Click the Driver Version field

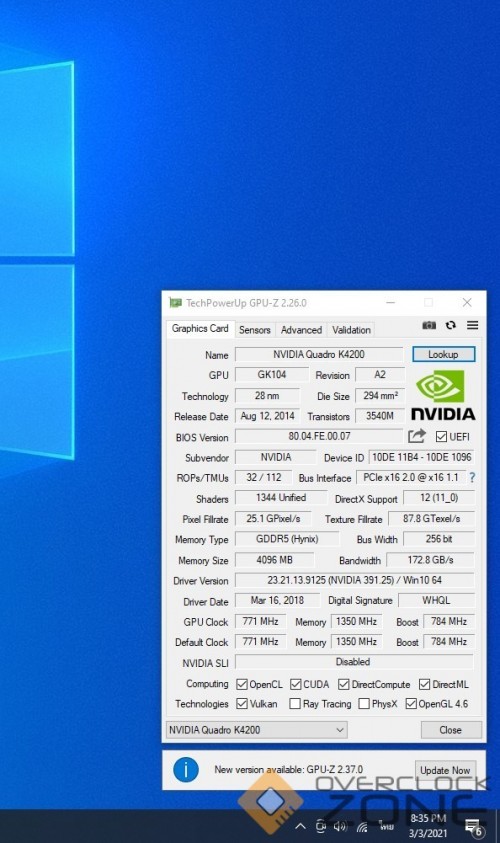pos(355,580)
